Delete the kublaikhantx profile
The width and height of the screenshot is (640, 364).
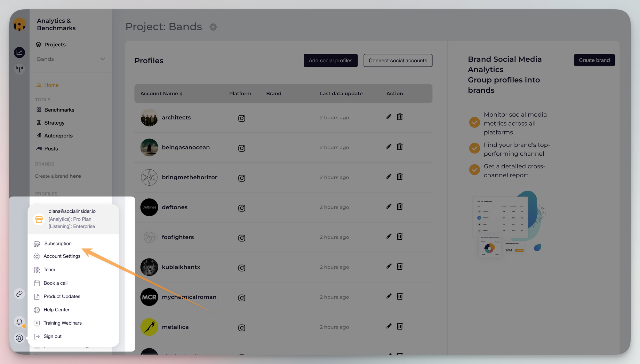click(x=400, y=266)
